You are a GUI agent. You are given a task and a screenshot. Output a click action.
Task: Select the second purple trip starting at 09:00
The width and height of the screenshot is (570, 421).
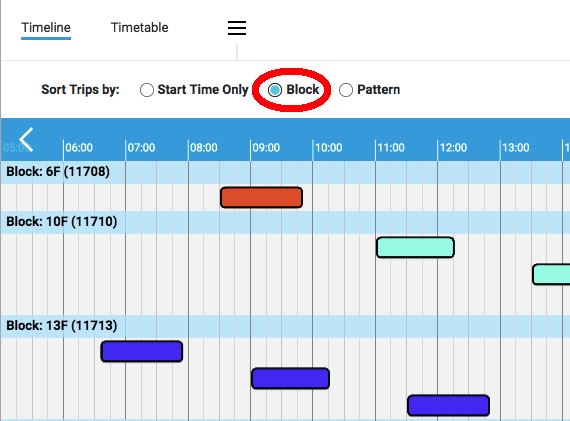[x=290, y=378]
